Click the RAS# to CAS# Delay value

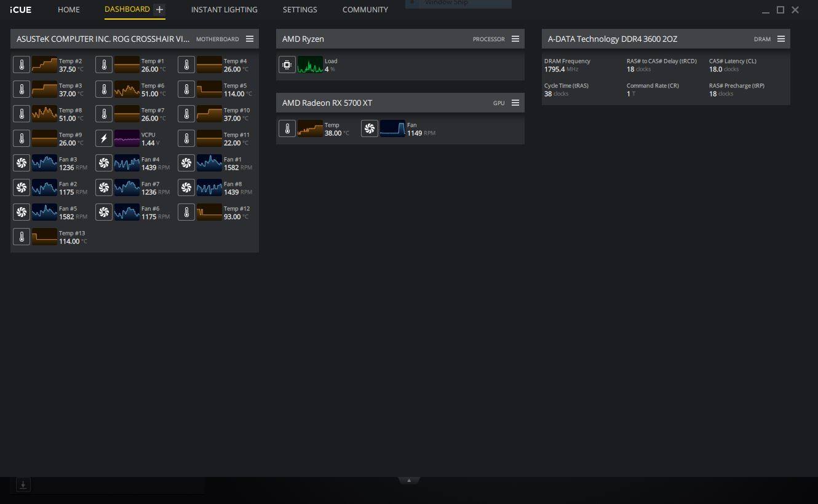639,69
